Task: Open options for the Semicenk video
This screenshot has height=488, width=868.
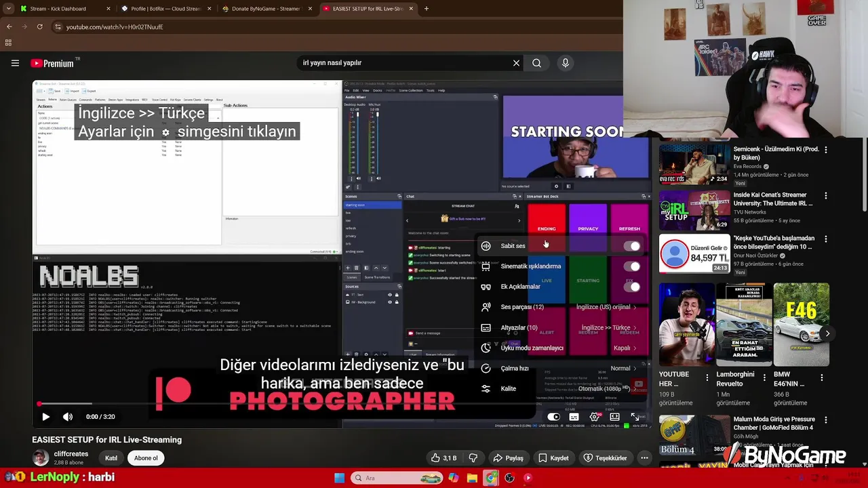Action: (x=825, y=150)
